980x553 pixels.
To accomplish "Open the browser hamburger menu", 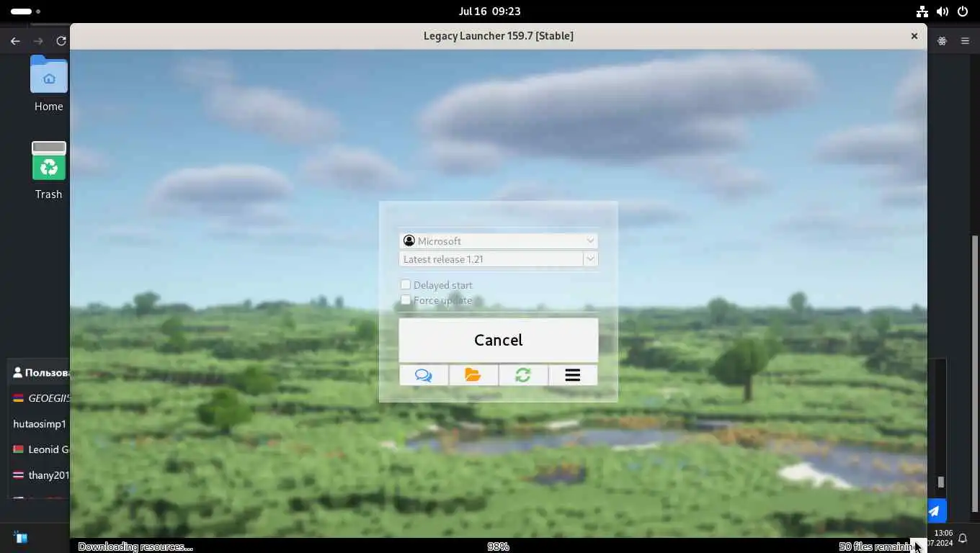I will (x=965, y=41).
